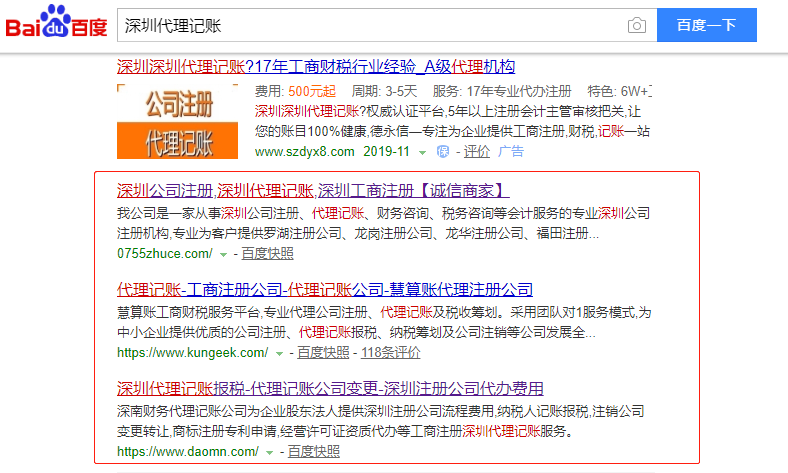Expand dropdown arrow beside 0755zhuce.com
Viewport: 788px width, 473px height.
223,254
